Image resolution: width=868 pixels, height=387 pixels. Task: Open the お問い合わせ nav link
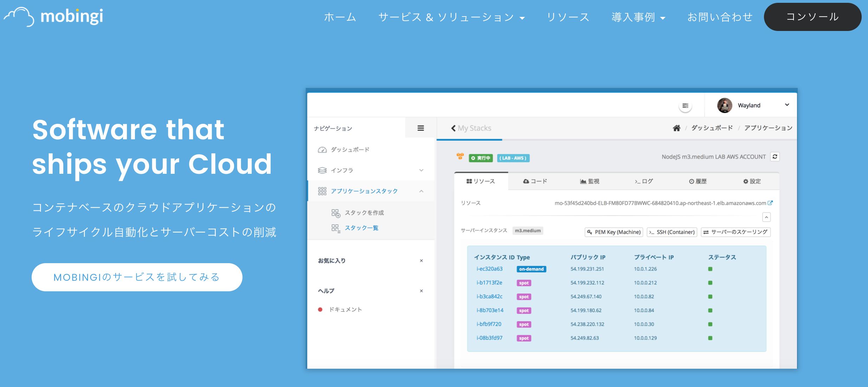click(720, 17)
